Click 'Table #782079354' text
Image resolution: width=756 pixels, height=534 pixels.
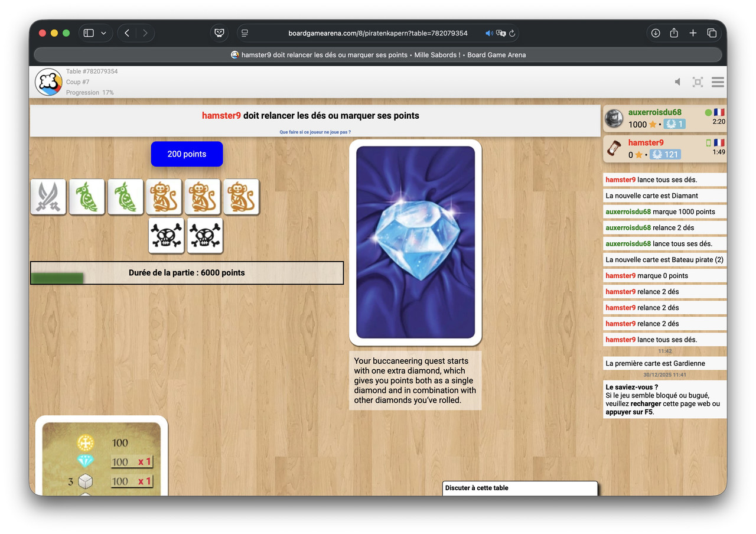(92, 71)
